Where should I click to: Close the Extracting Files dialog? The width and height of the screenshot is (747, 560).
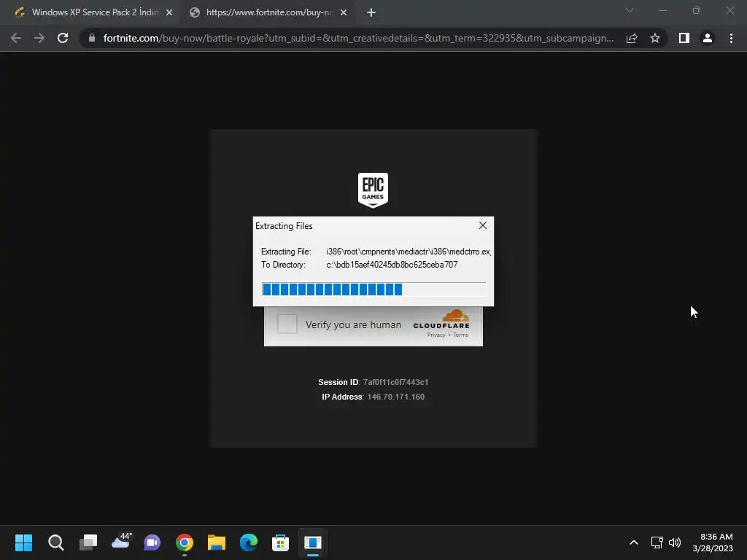pos(483,225)
